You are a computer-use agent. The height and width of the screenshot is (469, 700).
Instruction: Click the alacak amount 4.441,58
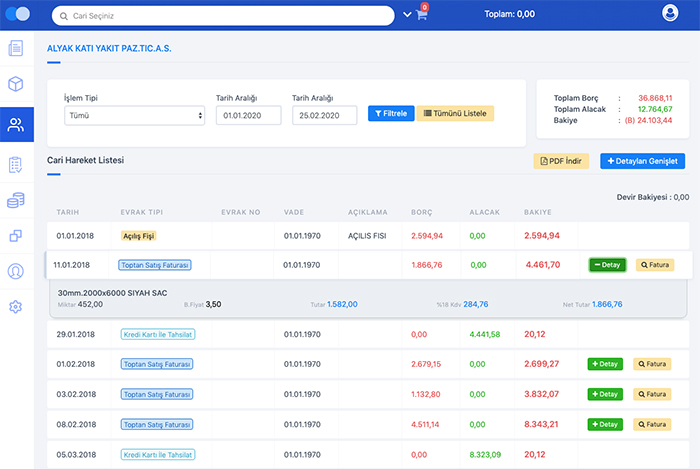coord(484,334)
